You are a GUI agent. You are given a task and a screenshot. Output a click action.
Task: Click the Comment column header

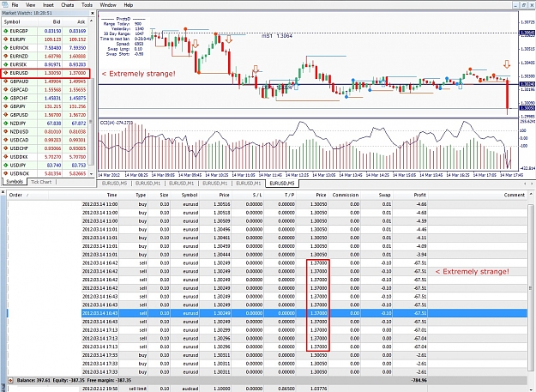click(x=514, y=196)
